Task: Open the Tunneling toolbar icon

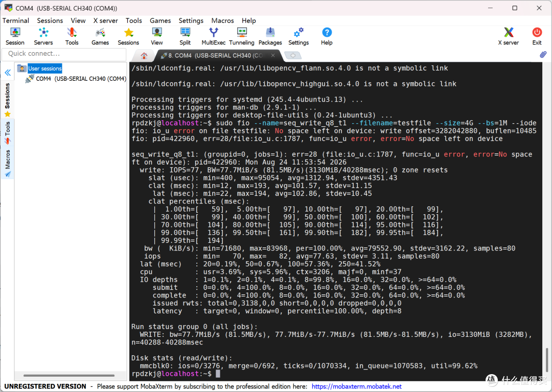Action: [x=242, y=37]
